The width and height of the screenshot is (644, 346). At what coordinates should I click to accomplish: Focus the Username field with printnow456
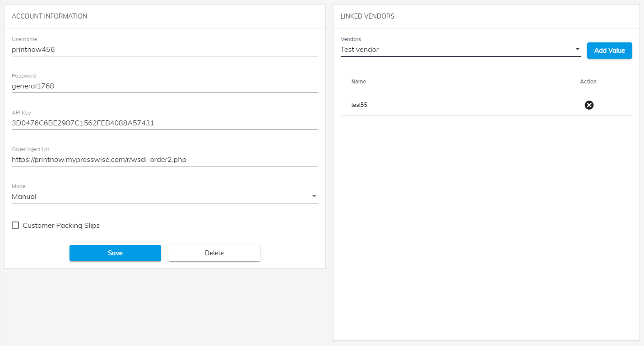tap(165, 50)
